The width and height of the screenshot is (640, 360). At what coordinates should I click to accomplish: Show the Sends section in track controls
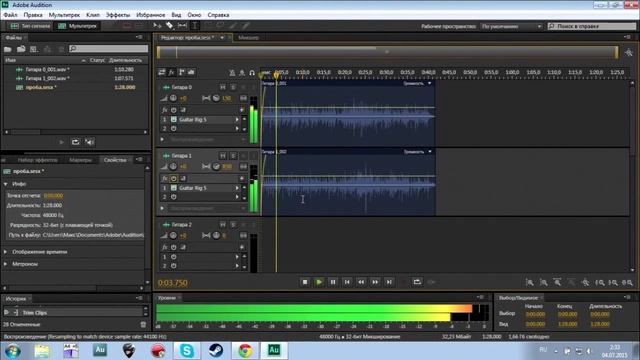pyautogui.click(x=182, y=72)
